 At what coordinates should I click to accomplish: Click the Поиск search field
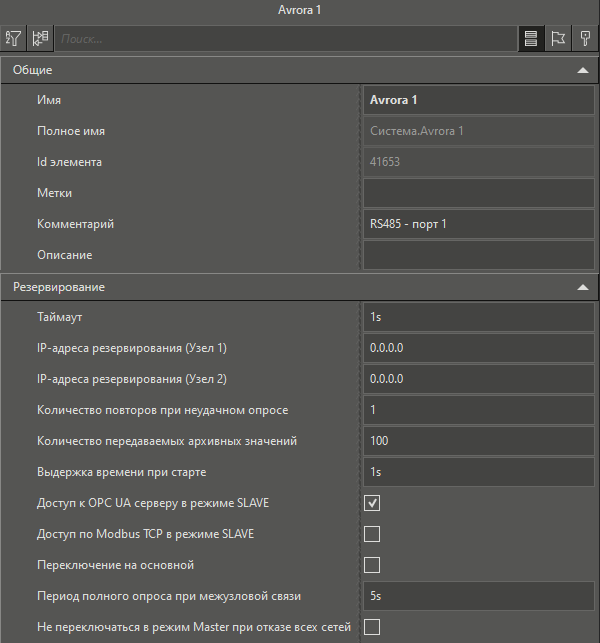coord(286,39)
